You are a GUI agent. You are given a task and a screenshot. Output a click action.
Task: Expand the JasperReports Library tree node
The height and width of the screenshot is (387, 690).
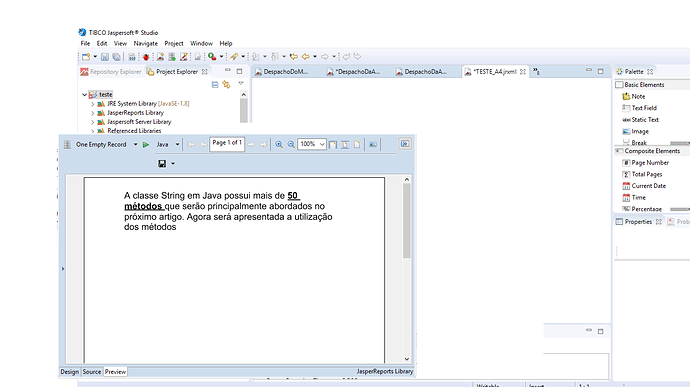[93, 113]
